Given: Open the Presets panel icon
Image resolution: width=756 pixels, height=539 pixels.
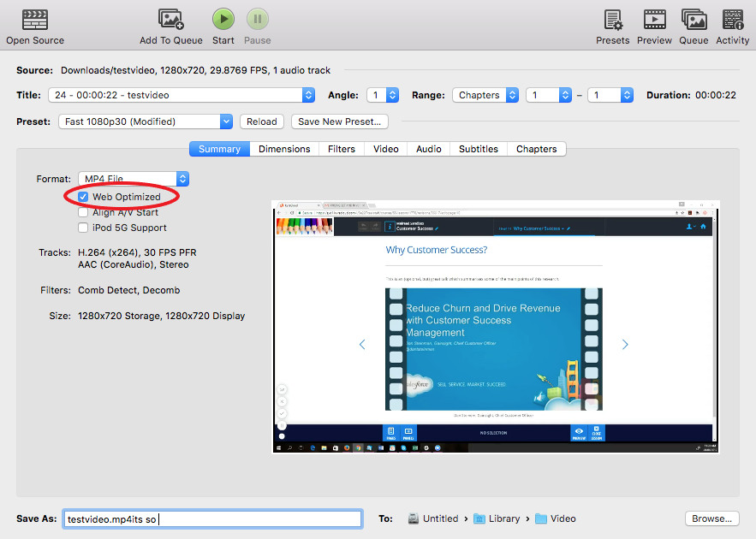Looking at the screenshot, I should 612,20.
